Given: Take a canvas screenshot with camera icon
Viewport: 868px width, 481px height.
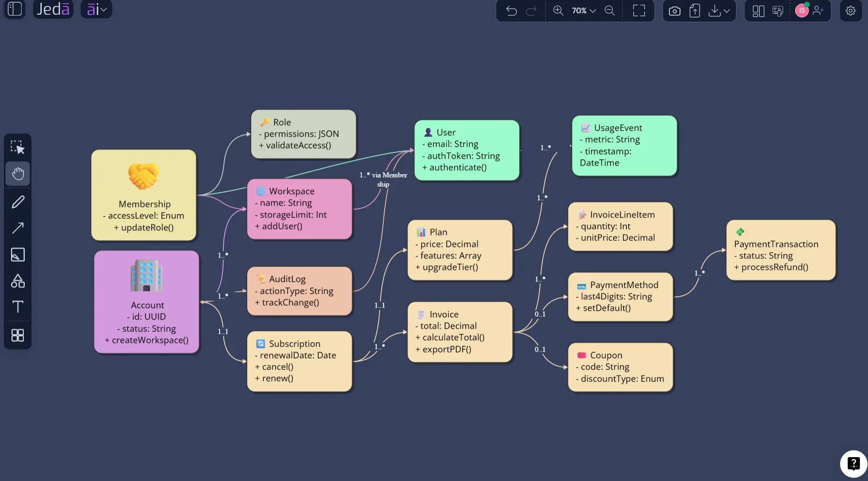Looking at the screenshot, I should [674, 11].
